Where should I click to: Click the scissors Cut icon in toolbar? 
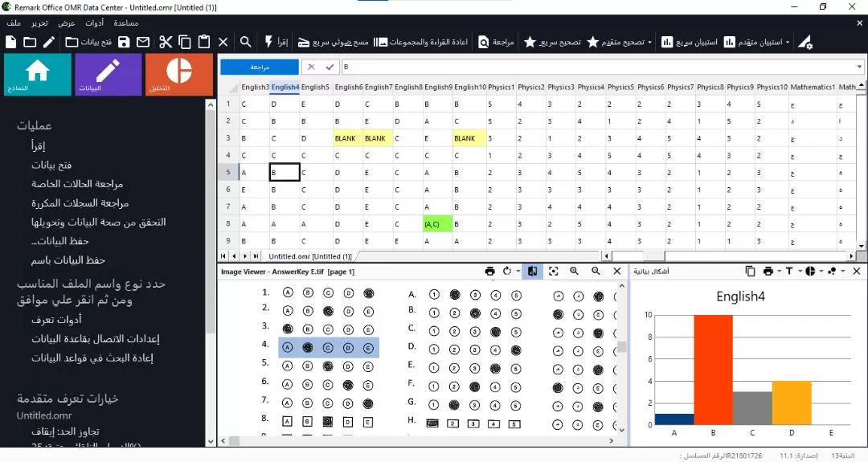[166, 42]
